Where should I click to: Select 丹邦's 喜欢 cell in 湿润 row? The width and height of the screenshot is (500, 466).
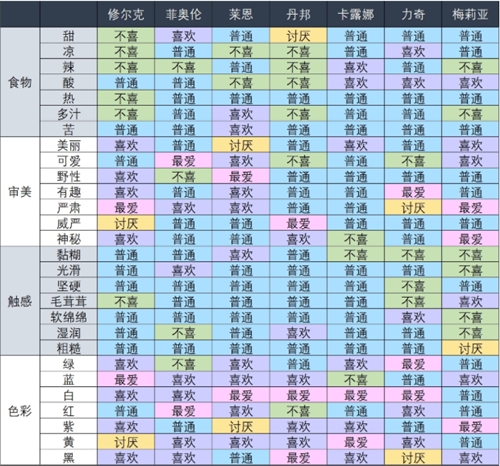click(x=298, y=332)
